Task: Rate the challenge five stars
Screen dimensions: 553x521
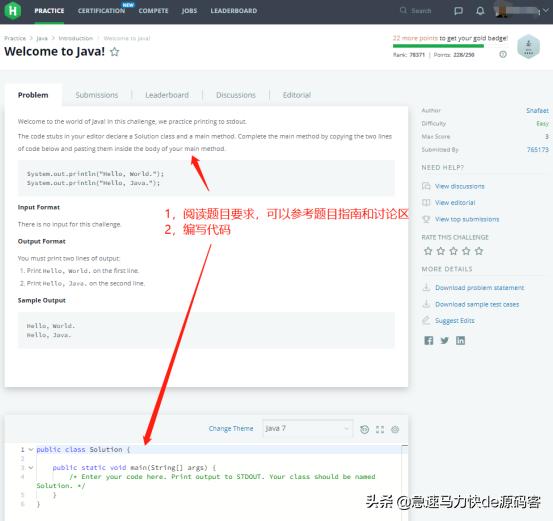Action: coord(479,251)
